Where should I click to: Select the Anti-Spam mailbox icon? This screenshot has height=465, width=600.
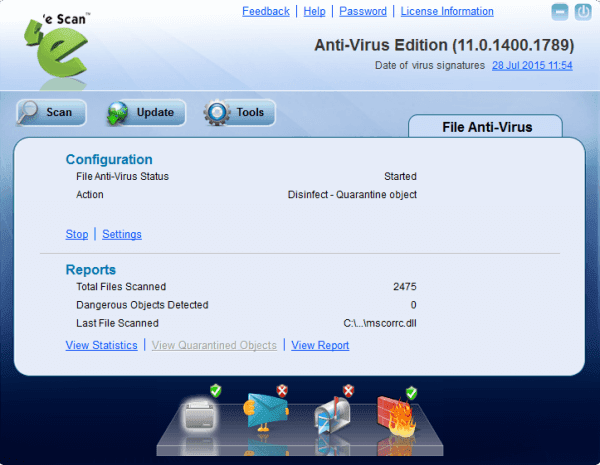tap(332, 415)
